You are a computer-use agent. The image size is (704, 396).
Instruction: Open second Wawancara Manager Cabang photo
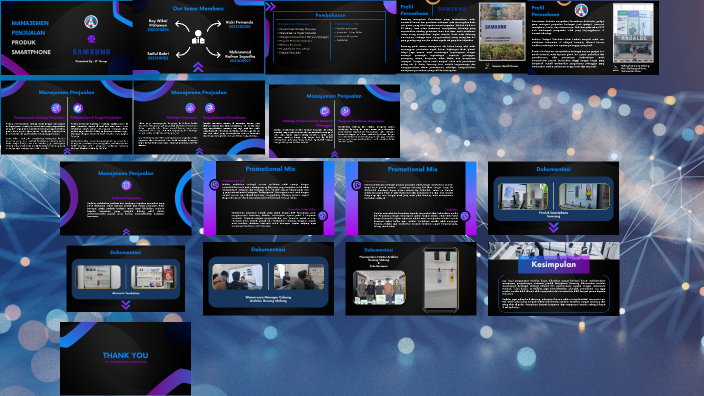tap(299, 277)
